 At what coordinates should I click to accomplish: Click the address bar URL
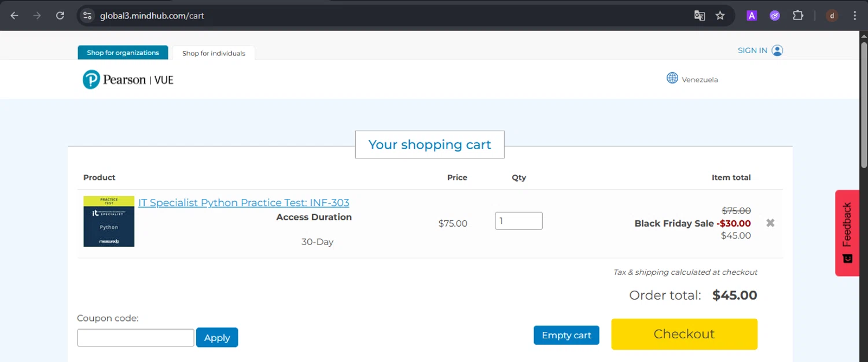coord(152,16)
